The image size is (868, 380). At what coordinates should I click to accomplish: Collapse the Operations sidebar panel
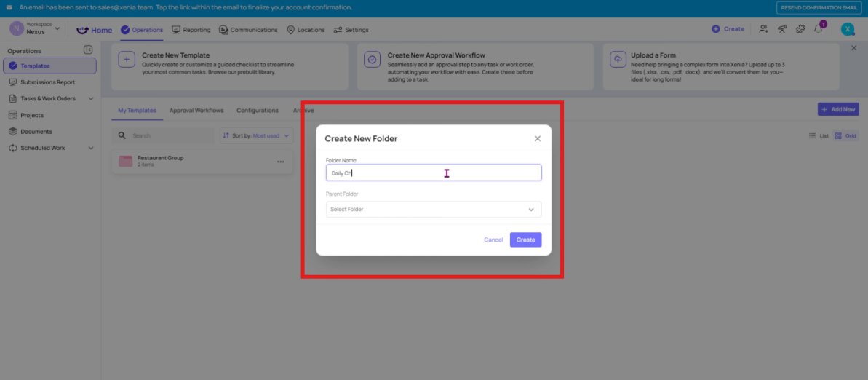pyautogui.click(x=88, y=50)
